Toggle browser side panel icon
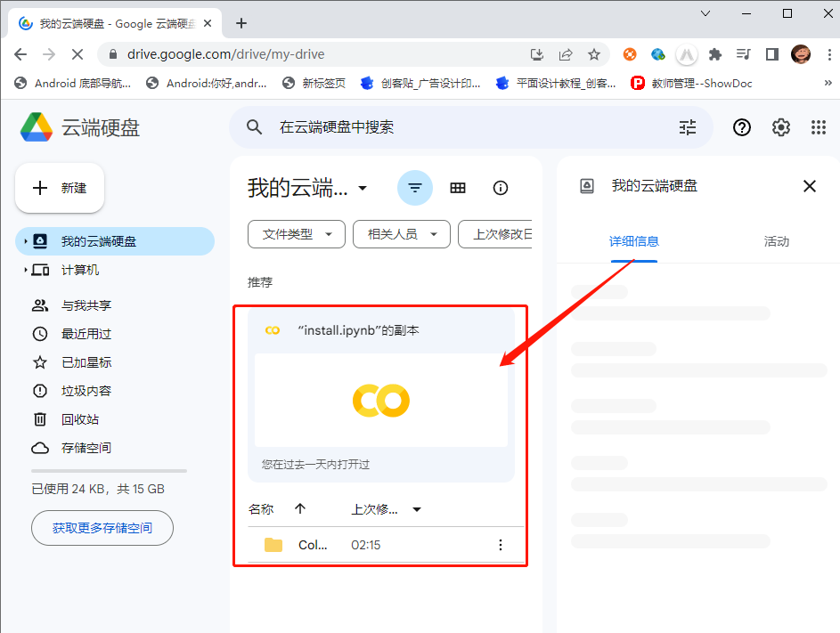Image resolution: width=840 pixels, height=633 pixels. click(772, 54)
